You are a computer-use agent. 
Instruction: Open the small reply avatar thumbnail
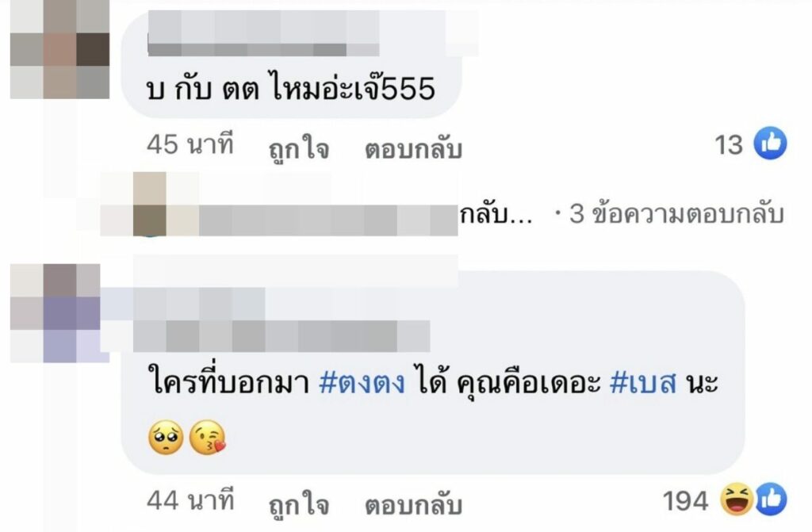tap(150, 205)
